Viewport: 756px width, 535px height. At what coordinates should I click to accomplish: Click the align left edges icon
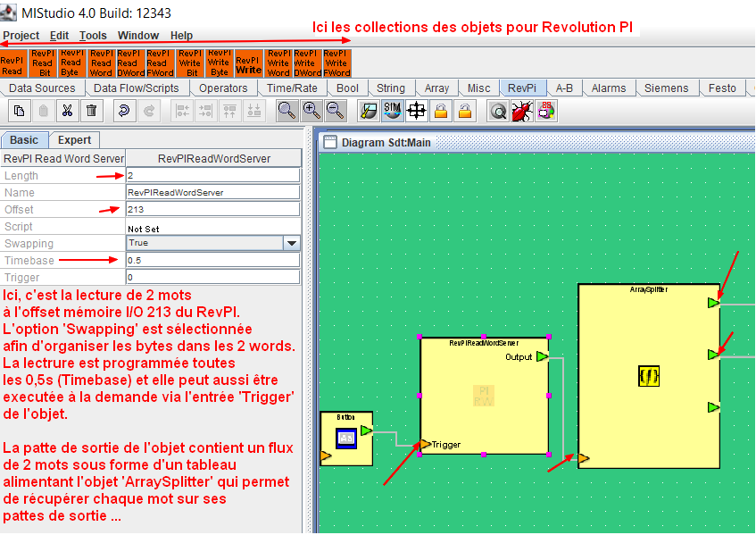[x=182, y=112]
